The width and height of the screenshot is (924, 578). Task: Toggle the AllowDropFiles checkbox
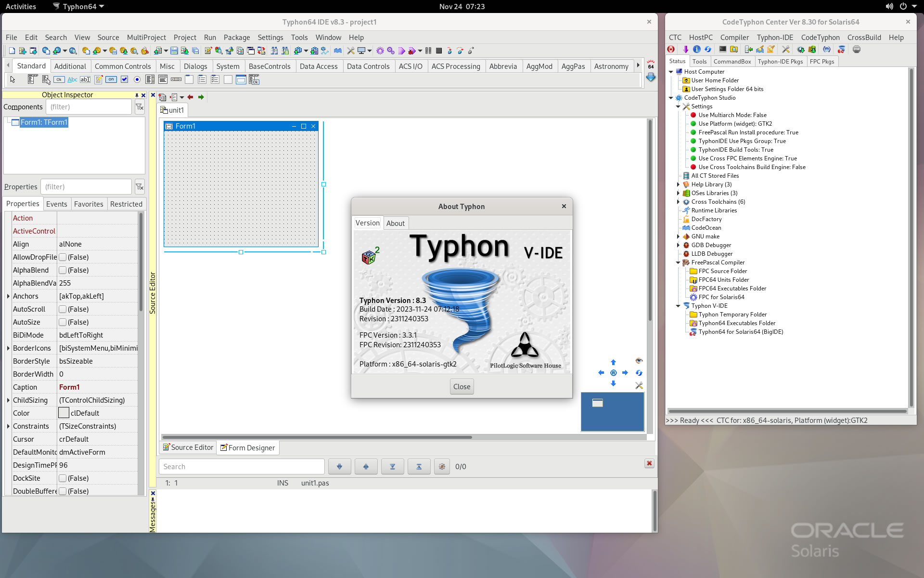click(x=63, y=257)
